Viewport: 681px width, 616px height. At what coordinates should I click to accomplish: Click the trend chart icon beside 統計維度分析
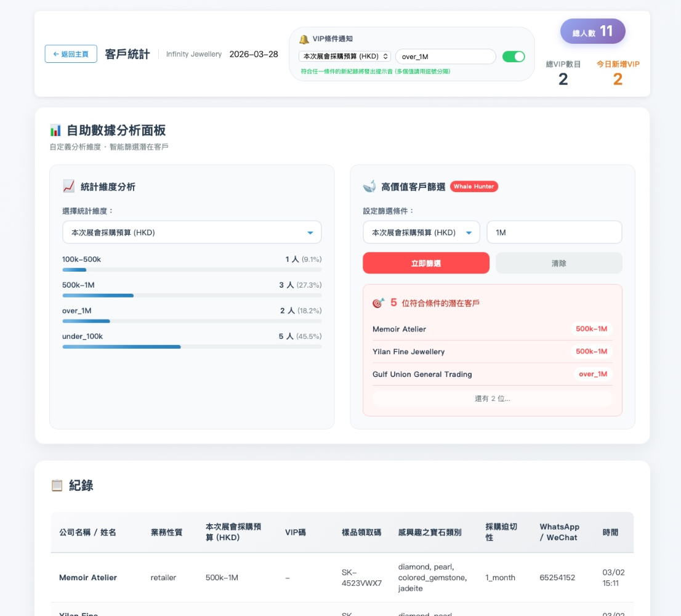[68, 187]
